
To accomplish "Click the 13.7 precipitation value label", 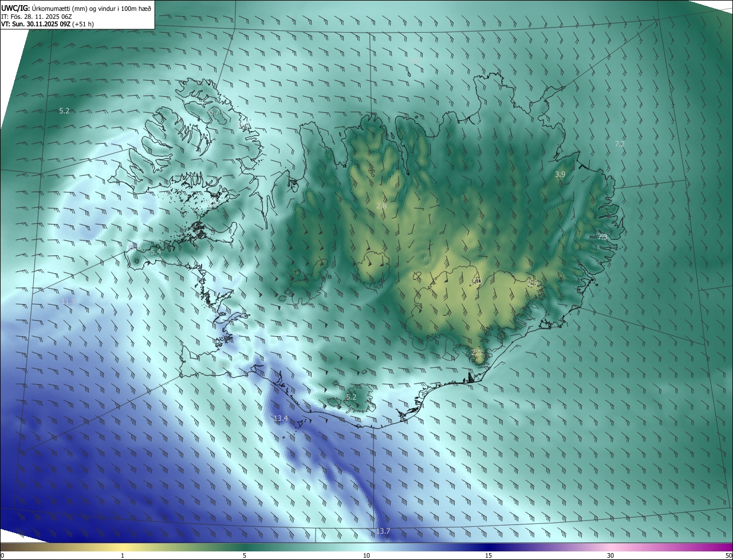I will click(x=383, y=531).
